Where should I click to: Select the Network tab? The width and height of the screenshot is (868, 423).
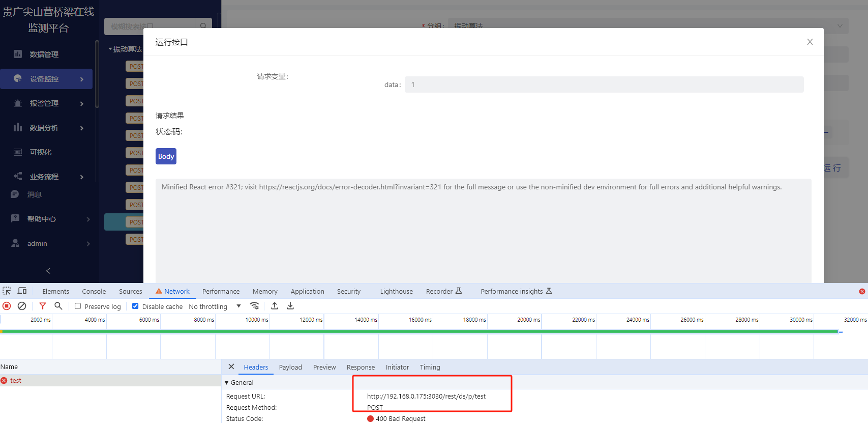point(172,291)
